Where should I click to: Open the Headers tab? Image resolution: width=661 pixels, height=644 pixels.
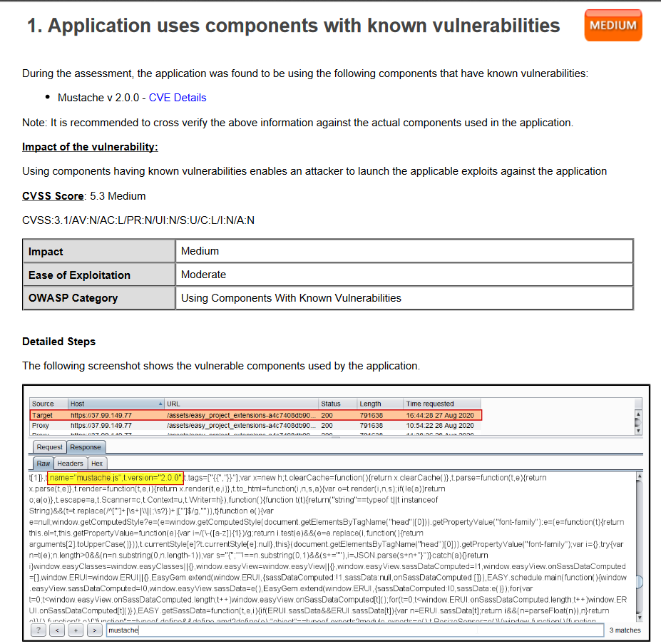(x=70, y=464)
